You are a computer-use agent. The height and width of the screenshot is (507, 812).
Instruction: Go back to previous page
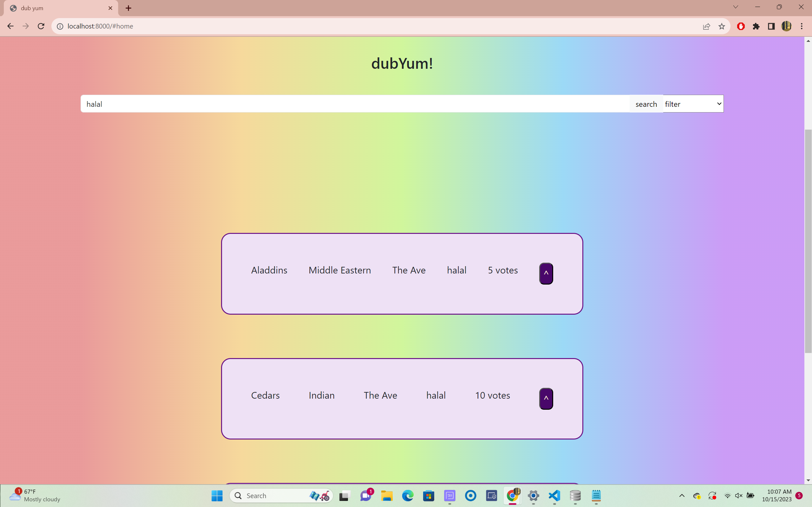tap(10, 26)
